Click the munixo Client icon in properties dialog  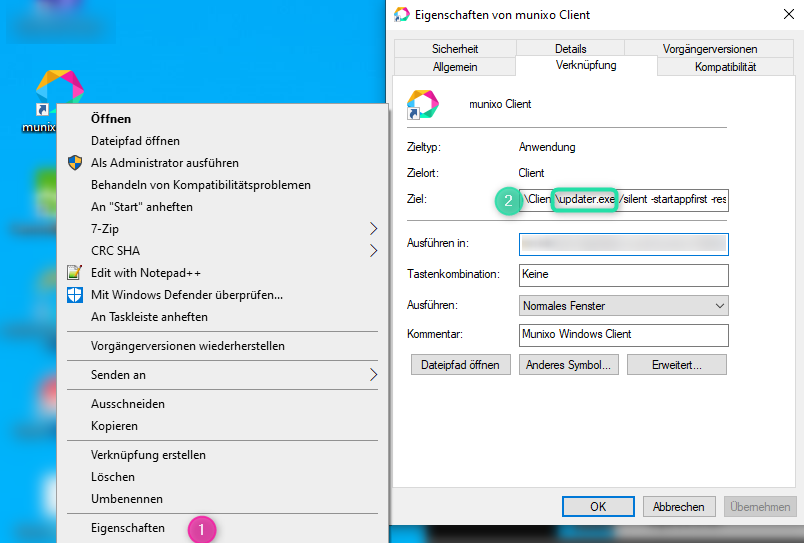click(x=423, y=105)
